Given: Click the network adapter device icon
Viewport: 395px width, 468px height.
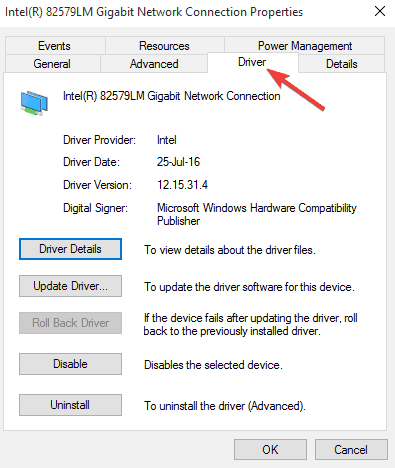Looking at the screenshot, I should coord(34,103).
